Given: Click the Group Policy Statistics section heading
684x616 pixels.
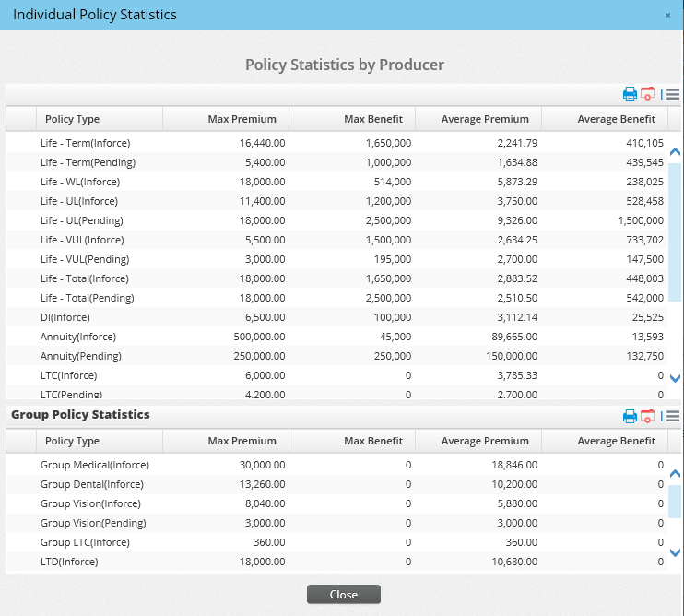Looking at the screenshot, I should coord(80,414).
